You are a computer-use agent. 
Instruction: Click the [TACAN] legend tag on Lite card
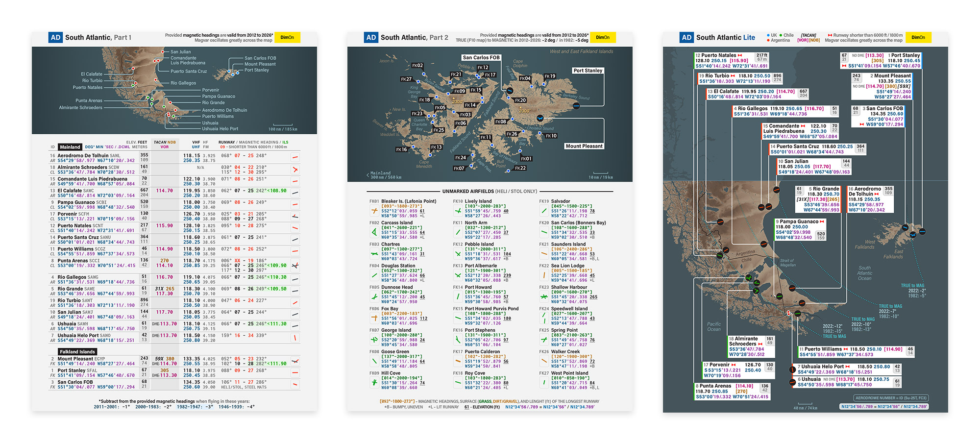point(808,35)
